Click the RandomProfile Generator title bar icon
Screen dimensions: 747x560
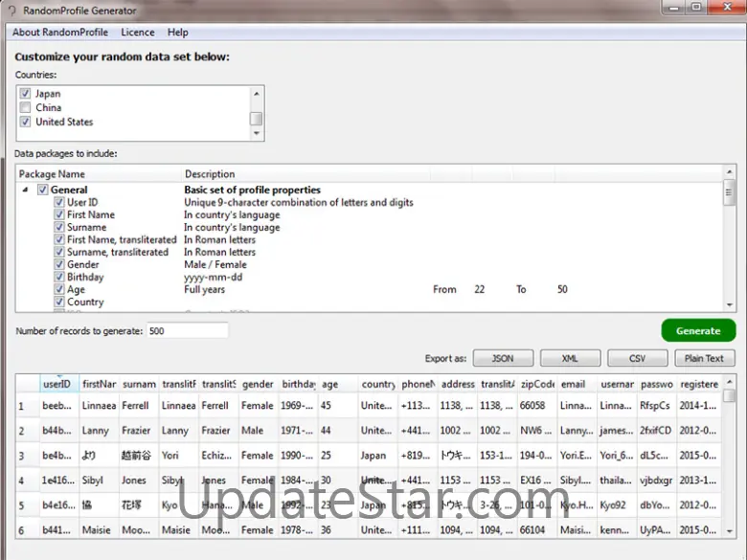click(10, 11)
